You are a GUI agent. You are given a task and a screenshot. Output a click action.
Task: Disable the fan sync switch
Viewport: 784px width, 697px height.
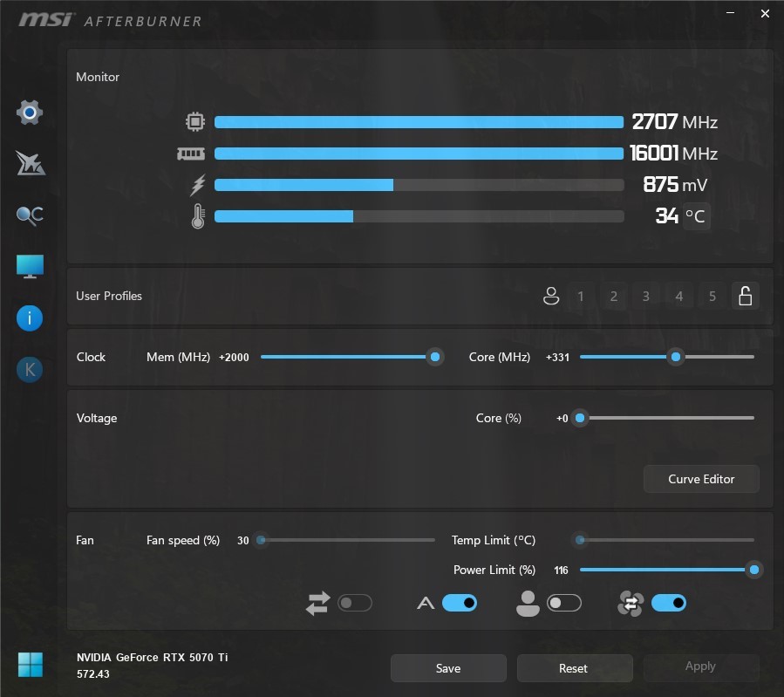(669, 603)
